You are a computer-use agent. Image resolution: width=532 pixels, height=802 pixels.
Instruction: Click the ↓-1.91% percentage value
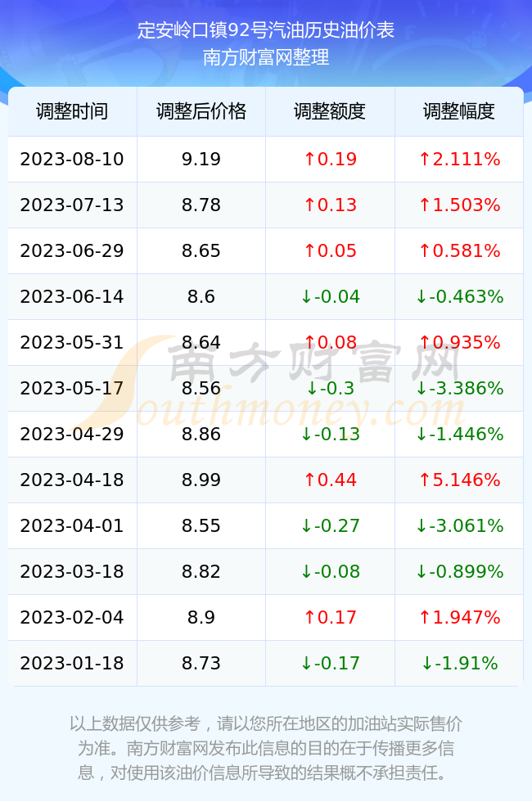click(459, 664)
